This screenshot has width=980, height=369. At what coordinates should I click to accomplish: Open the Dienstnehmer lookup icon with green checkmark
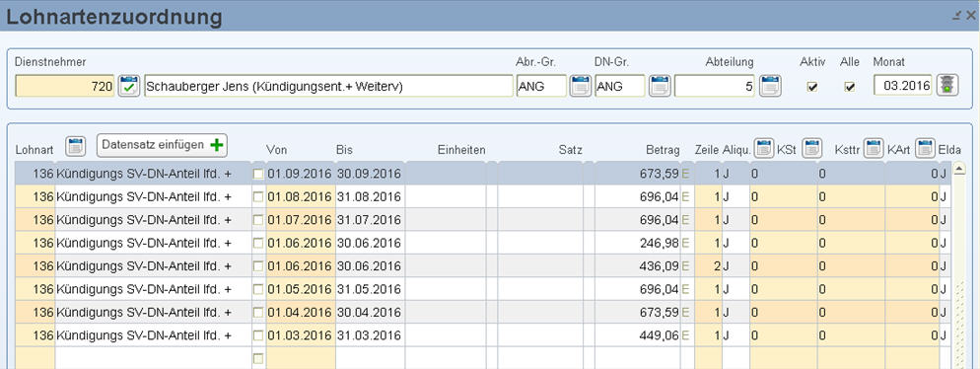[129, 85]
